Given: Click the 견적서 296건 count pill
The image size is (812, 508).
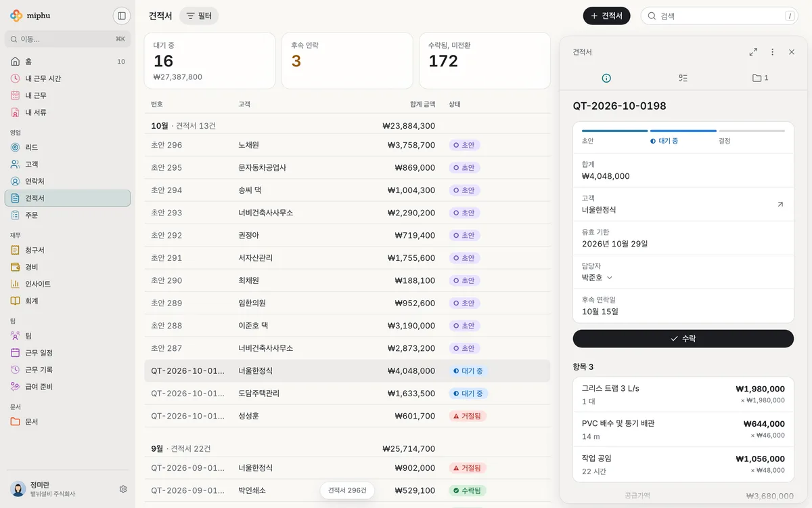Looking at the screenshot, I should [347, 490].
